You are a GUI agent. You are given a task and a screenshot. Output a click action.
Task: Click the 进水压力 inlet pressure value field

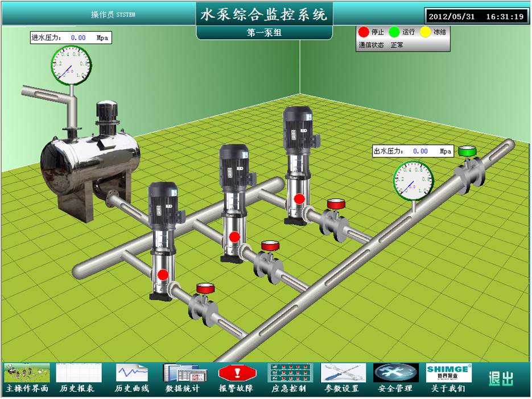coord(78,38)
